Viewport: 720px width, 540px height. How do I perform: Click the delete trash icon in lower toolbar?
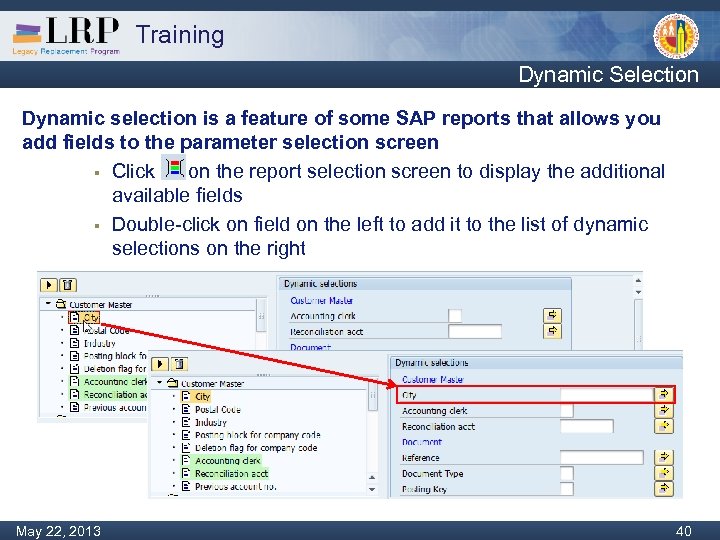pyautogui.click(x=179, y=364)
